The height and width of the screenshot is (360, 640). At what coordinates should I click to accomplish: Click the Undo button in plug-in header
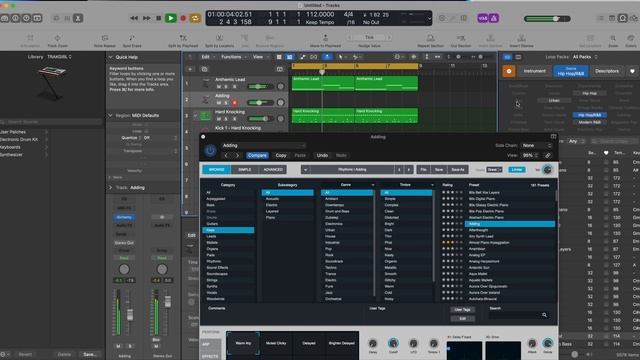pos(322,156)
